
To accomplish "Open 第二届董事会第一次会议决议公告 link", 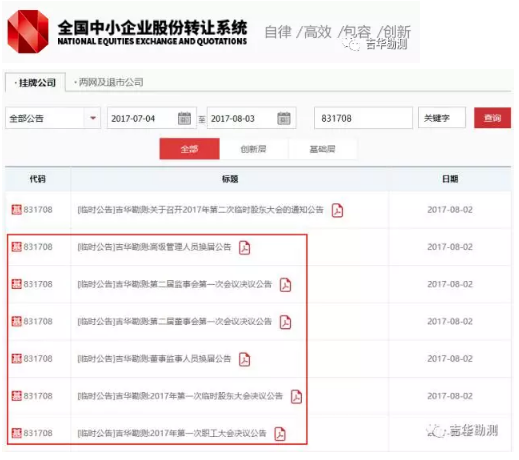I will pyautogui.click(x=175, y=322).
